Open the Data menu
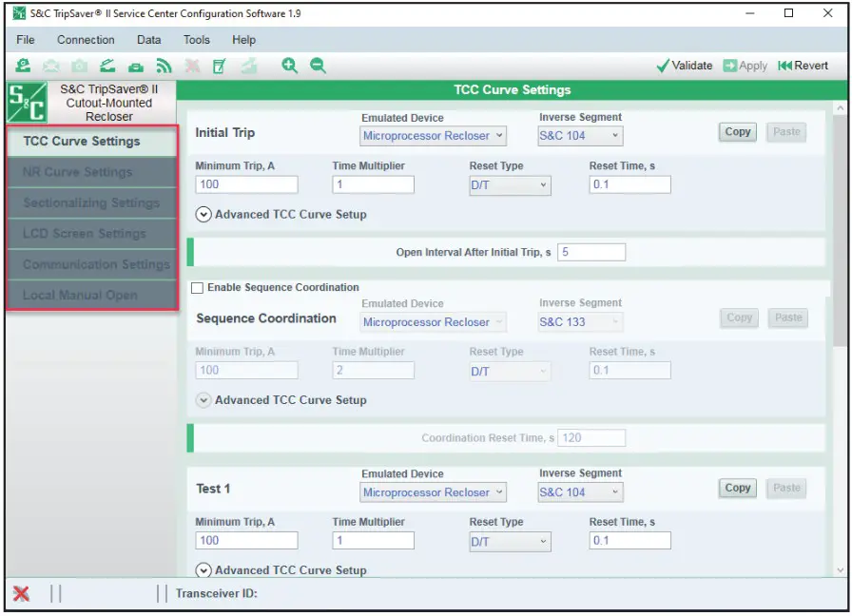 (x=149, y=40)
